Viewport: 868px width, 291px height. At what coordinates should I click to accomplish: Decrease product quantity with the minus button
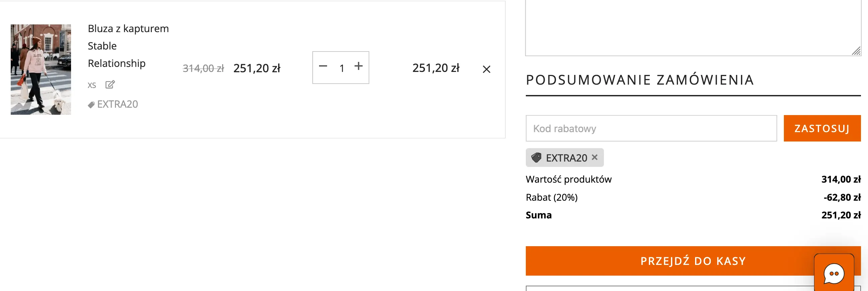[323, 66]
